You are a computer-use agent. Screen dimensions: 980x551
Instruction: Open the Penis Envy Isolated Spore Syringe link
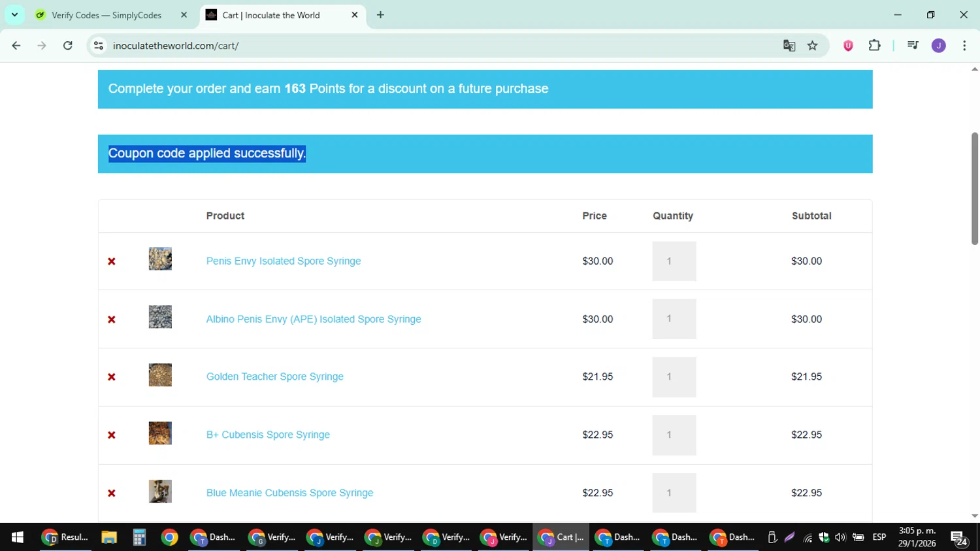point(284,261)
